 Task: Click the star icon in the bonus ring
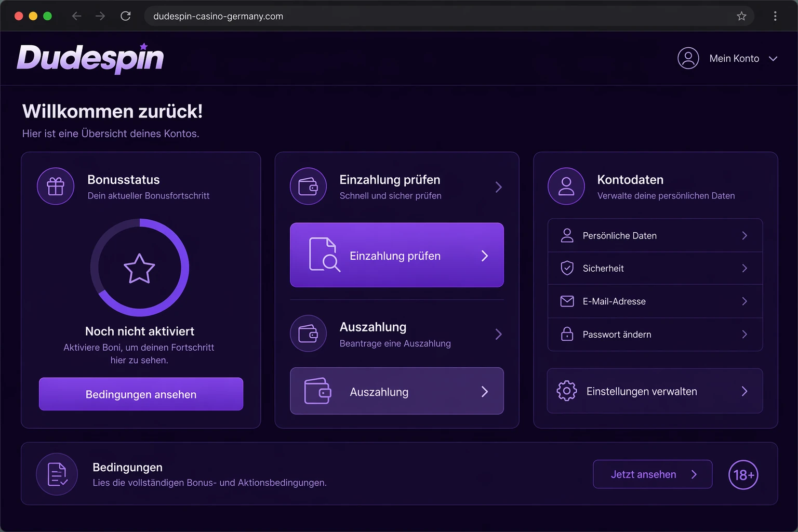(139, 268)
